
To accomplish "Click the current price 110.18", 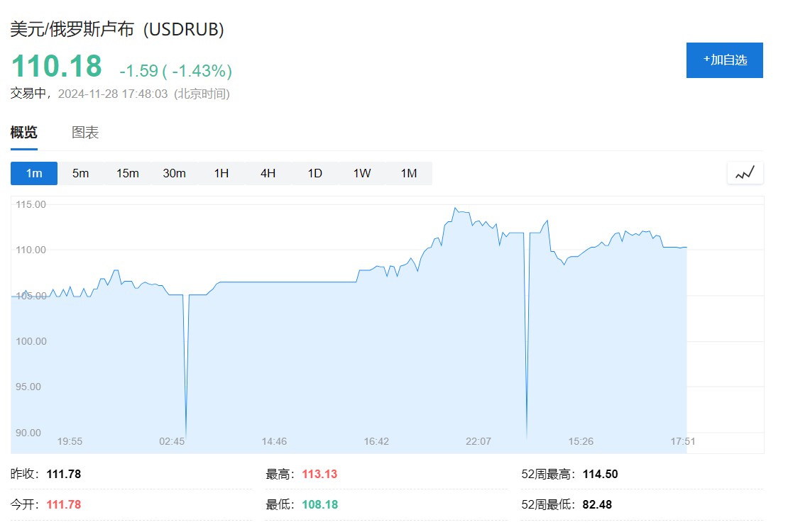I will tap(57, 66).
